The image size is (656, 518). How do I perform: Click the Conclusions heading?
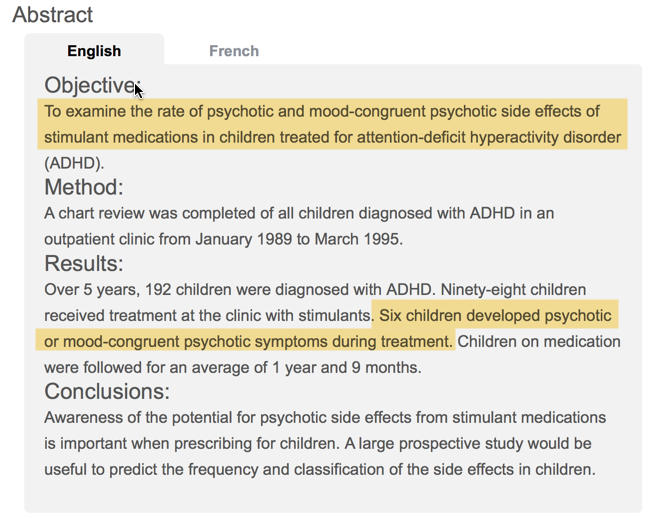click(x=107, y=391)
